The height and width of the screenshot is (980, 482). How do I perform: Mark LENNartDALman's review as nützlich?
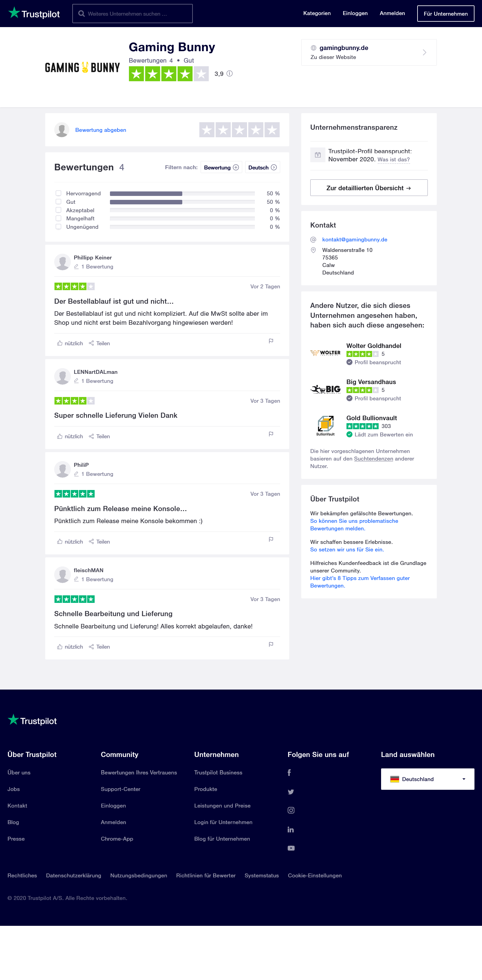click(x=70, y=436)
